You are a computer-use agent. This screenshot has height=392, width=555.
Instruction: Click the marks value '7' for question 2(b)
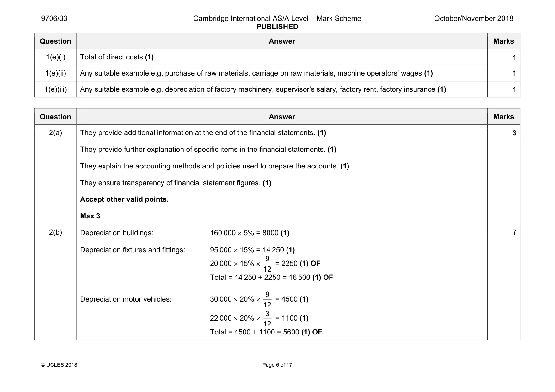tap(514, 232)
